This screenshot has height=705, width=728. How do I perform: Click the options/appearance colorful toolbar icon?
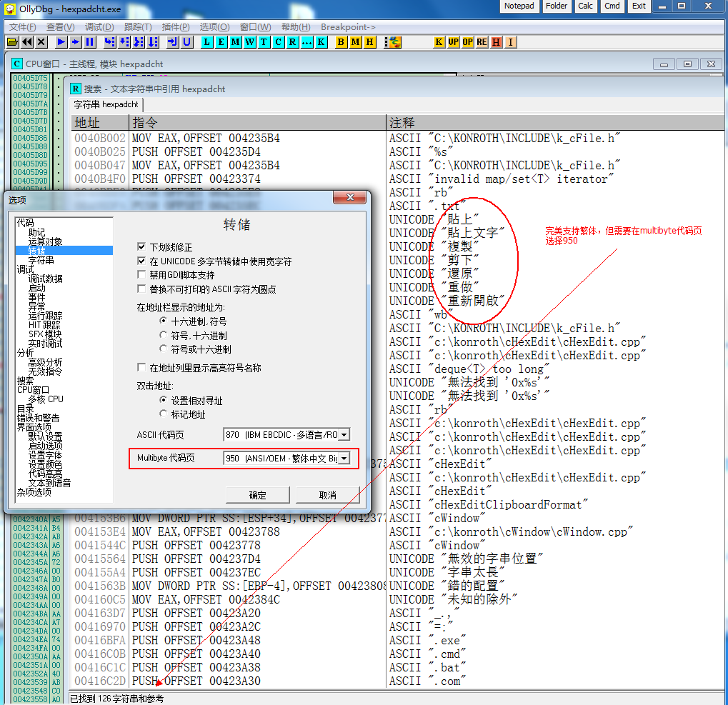393,42
